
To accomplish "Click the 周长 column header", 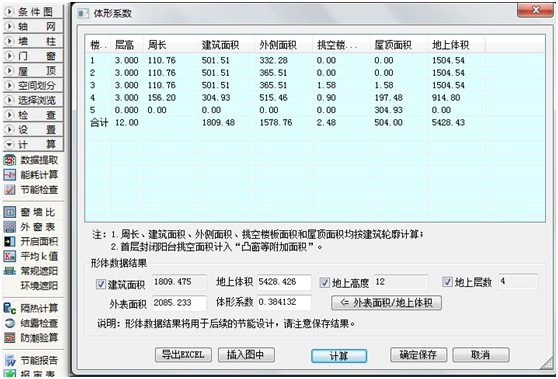I will (x=170, y=45).
